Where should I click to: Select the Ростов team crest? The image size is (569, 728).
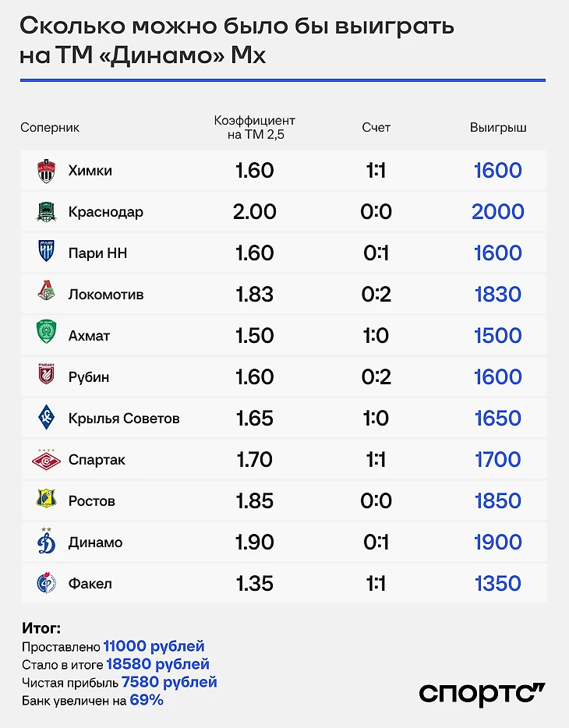click(47, 500)
